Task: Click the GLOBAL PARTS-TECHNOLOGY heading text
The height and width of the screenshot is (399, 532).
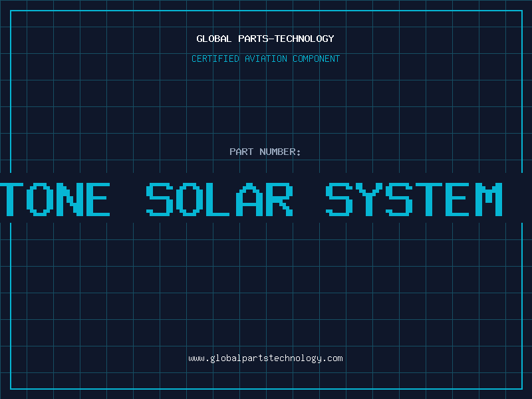Action: click(265, 39)
